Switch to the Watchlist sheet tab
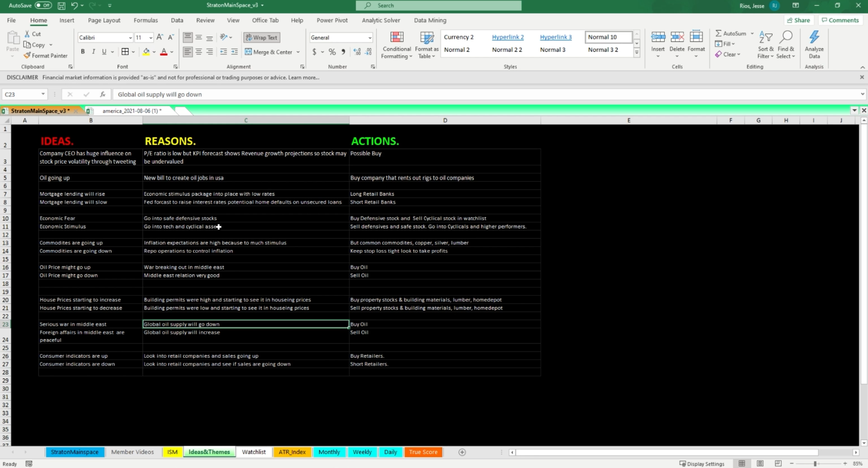 (x=254, y=452)
